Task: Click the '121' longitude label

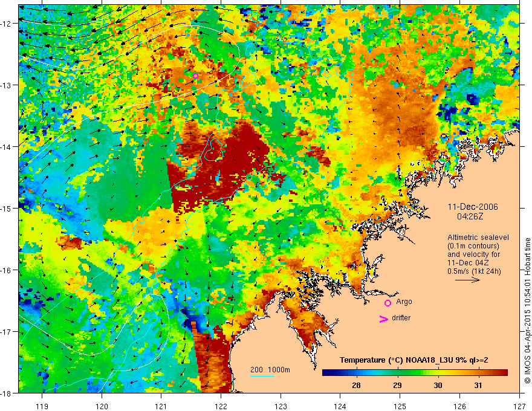Action: 161,406
